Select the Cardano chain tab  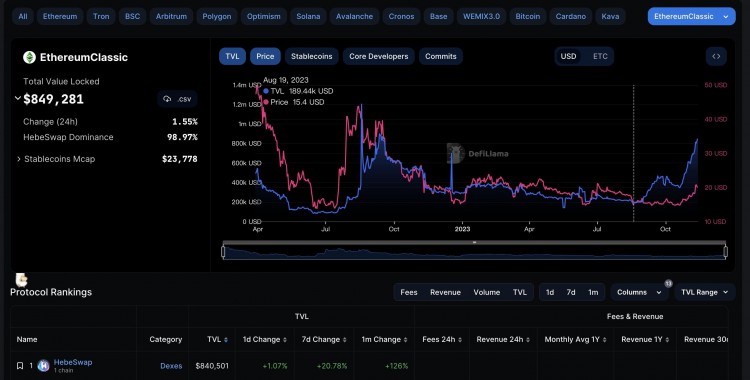coord(571,16)
